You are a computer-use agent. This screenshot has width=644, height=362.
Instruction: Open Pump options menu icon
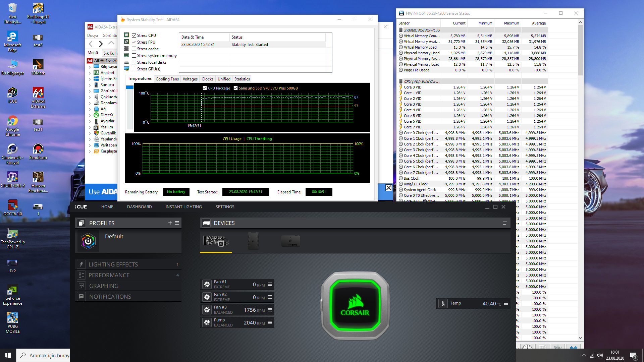270,322
